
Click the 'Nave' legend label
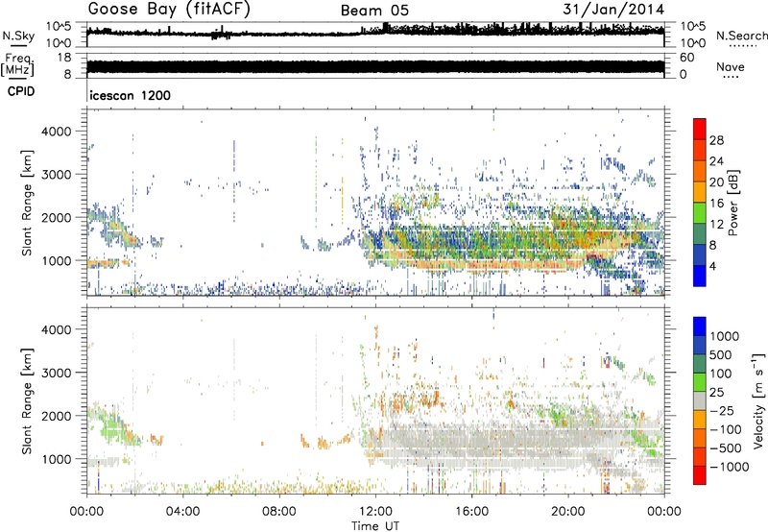pyautogui.click(x=731, y=66)
